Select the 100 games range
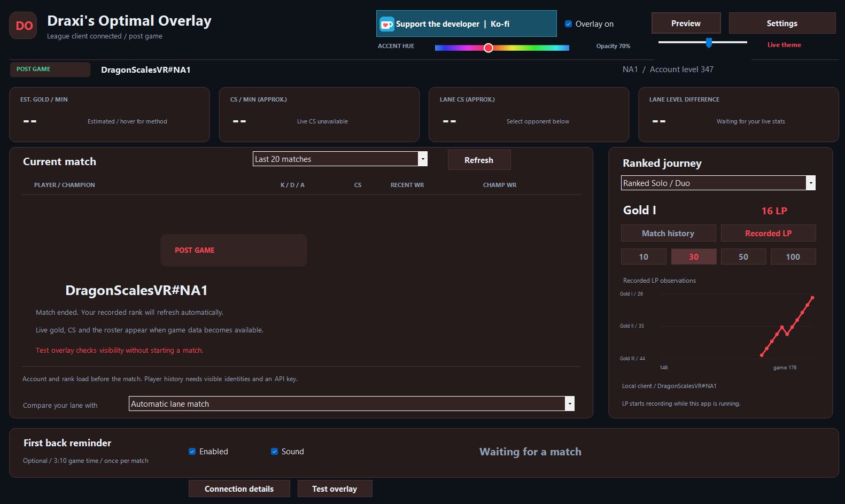 coord(793,257)
